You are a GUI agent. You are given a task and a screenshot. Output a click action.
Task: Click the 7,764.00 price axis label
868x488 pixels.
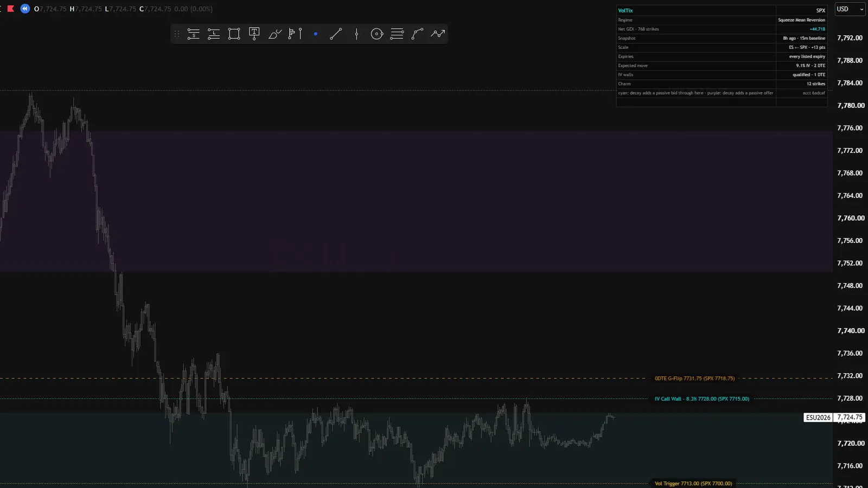[x=850, y=196]
